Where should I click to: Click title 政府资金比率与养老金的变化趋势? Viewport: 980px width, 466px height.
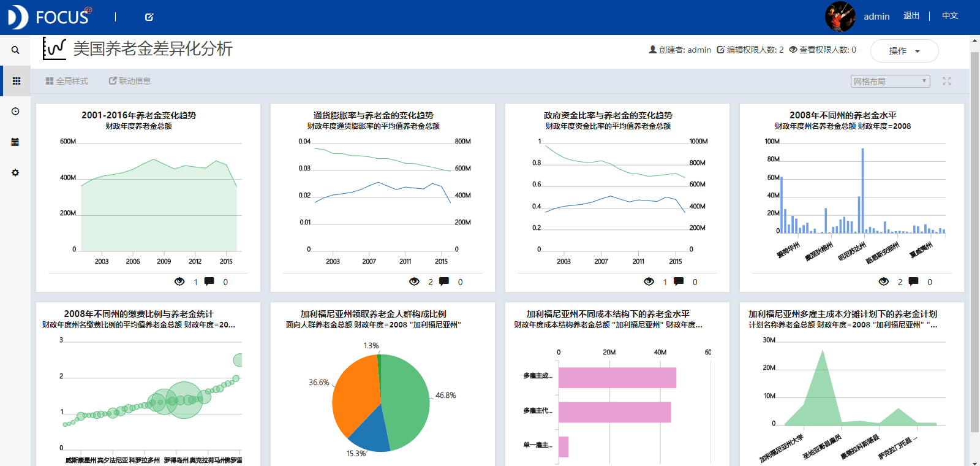[x=608, y=115]
